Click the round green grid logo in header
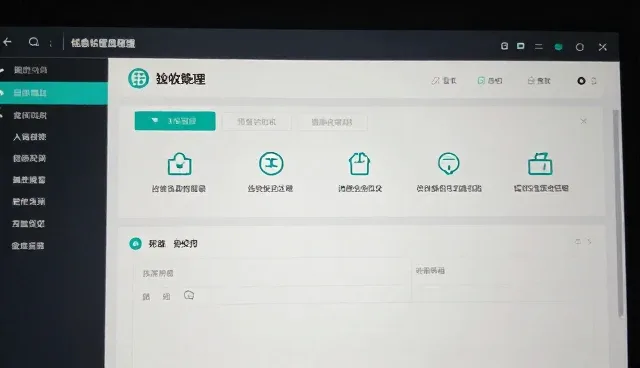 click(x=138, y=78)
